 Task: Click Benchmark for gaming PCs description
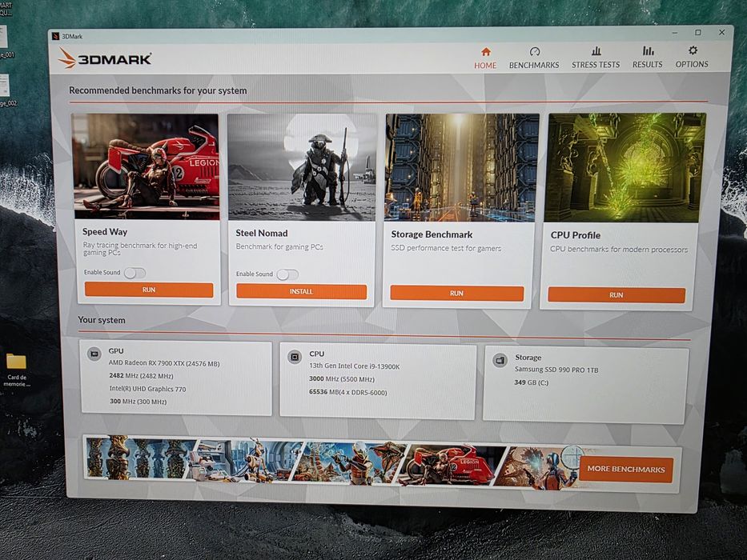(x=279, y=246)
